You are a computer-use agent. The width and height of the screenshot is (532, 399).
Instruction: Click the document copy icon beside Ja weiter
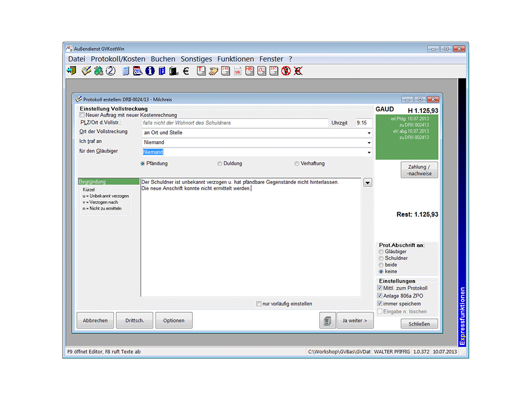pyautogui.click(x=327, y=321)
